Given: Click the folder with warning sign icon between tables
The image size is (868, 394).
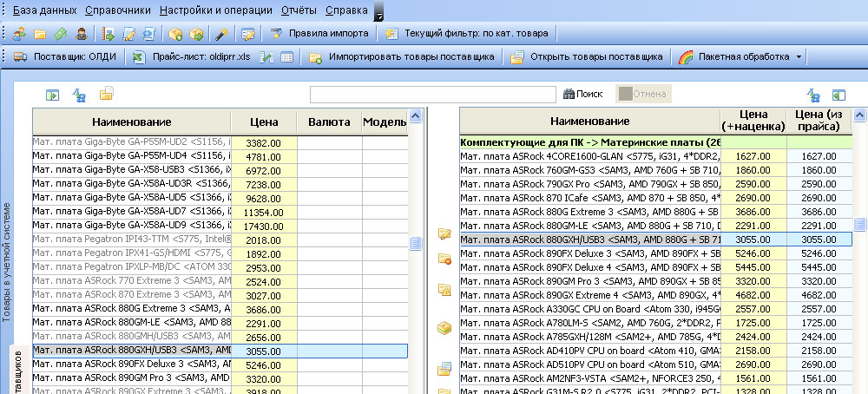Looking at the screenshot, I should (x=444, y=289).
